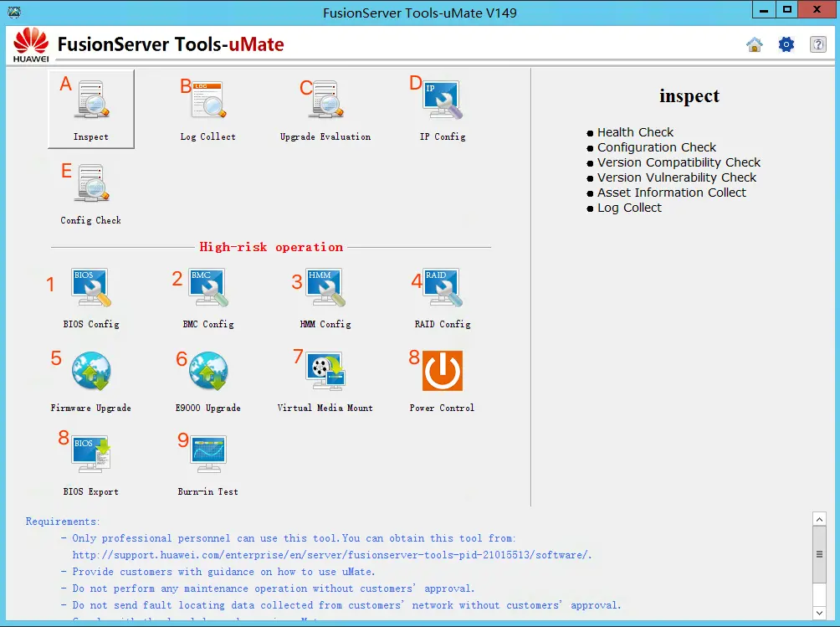Viewport: 840px width, 627px height.
Task: Minimize the uMate window
Action: (x=764, y=10)
